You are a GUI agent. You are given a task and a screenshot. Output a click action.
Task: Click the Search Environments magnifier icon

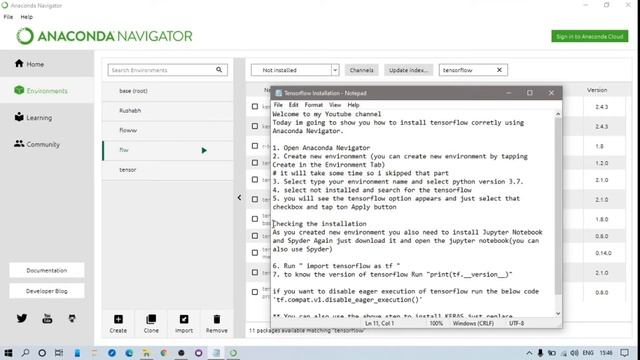pos(219,70)
